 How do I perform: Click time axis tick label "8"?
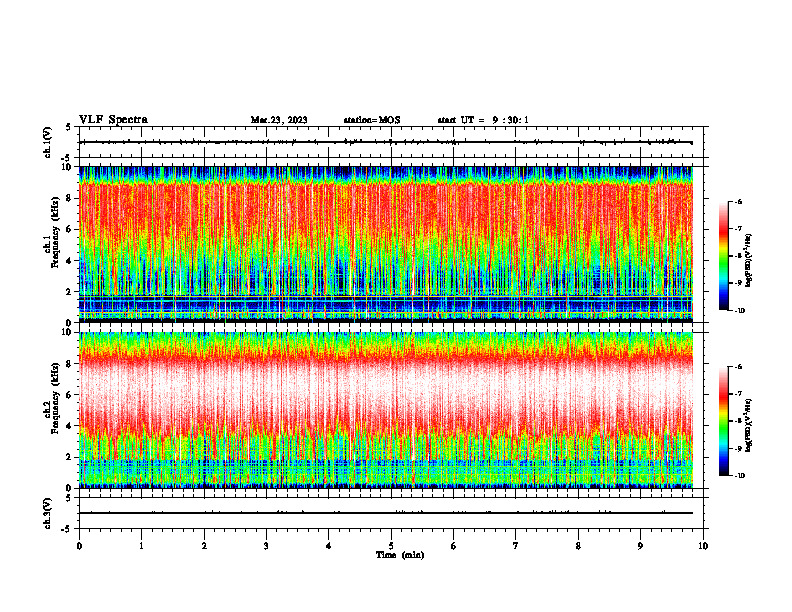tap(578, 546)
